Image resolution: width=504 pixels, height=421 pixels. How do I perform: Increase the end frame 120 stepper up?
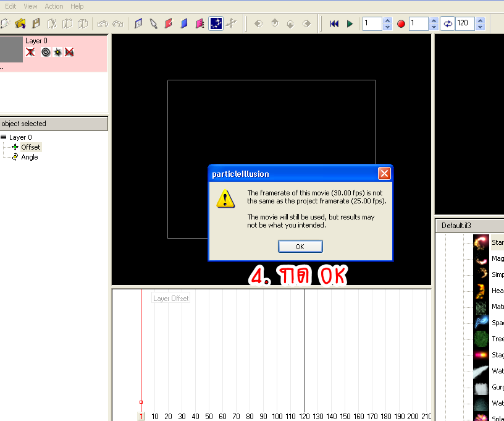481,20
